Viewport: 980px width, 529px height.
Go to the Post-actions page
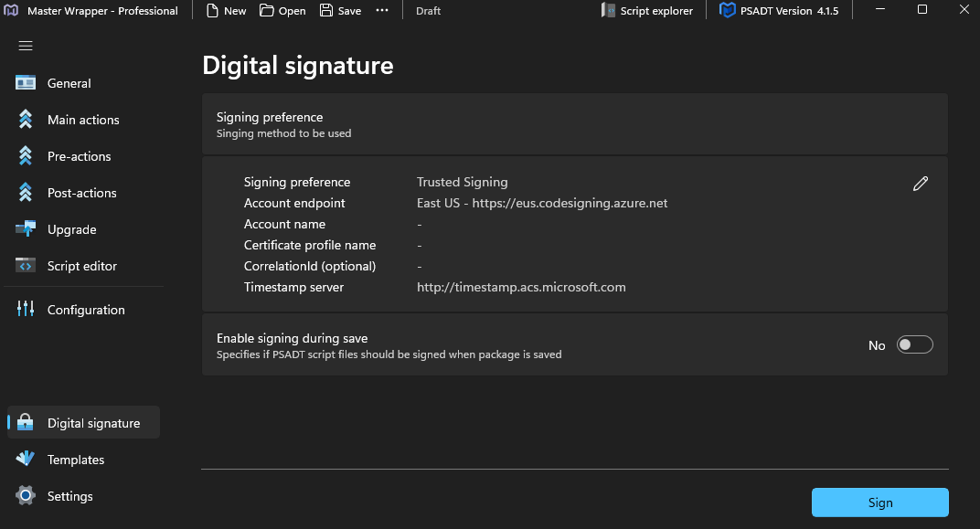tap(81, 193)
